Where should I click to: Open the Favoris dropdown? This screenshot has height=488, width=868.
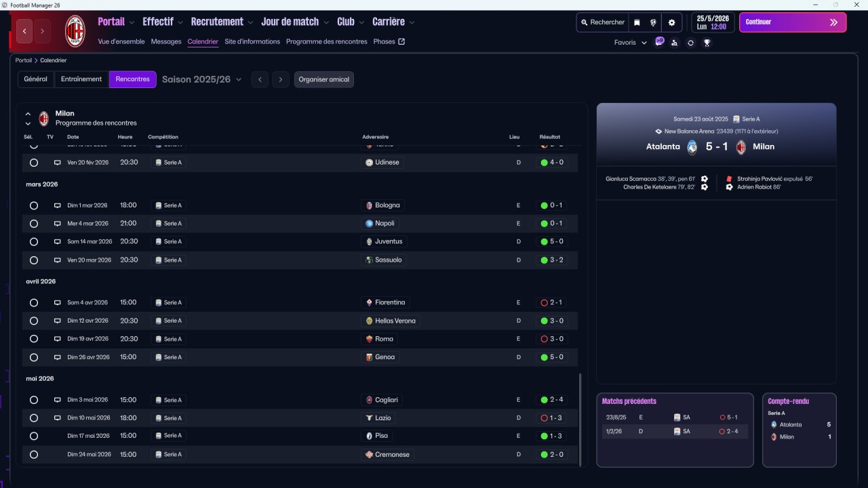(x=631, y=43)
